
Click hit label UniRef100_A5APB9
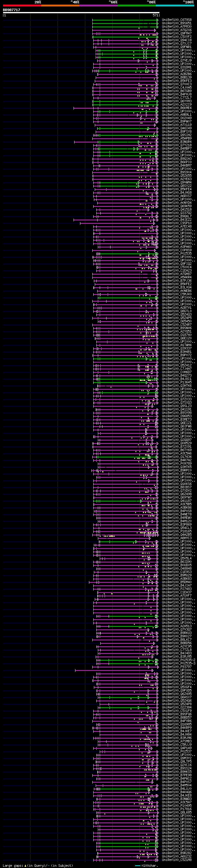[177, 139]
